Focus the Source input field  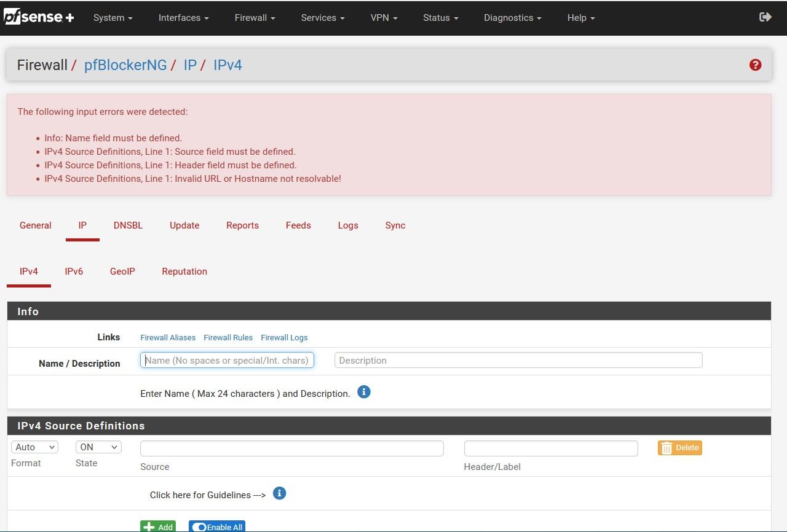tap(292, 448)
